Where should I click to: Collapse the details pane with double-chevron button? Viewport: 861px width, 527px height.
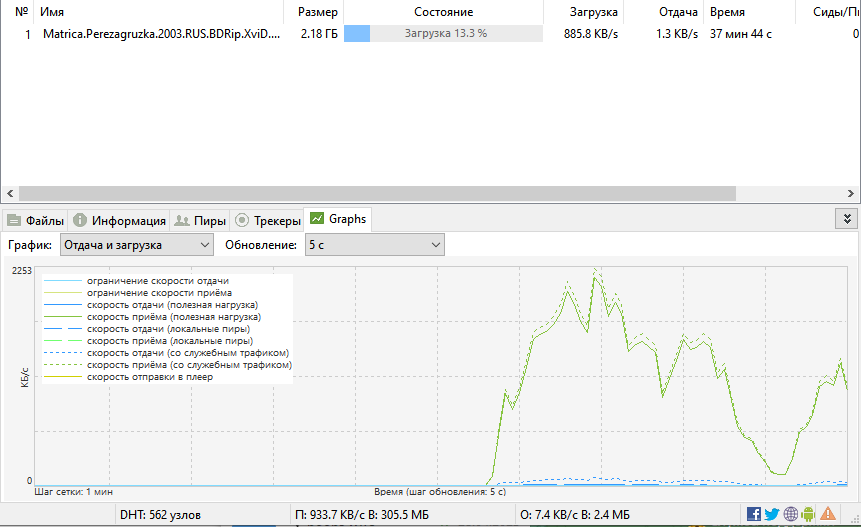tap(847, 219)
